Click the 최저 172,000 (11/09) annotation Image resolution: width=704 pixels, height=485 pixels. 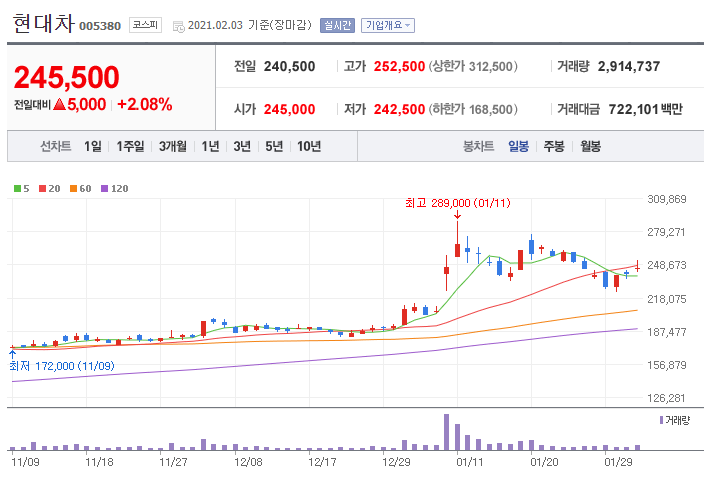[62, 366]
